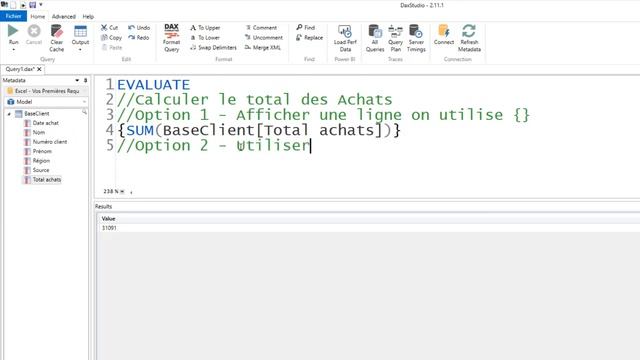Undo last edit
Image resolution: width=640 pixels, height=360 pixels.
(x=139, y=27)
